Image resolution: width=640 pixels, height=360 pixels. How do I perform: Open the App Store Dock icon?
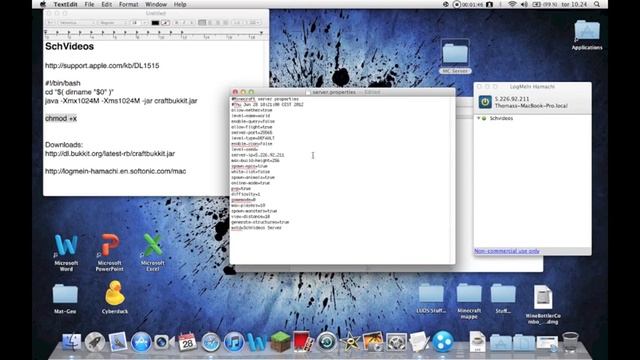point(141,342)
